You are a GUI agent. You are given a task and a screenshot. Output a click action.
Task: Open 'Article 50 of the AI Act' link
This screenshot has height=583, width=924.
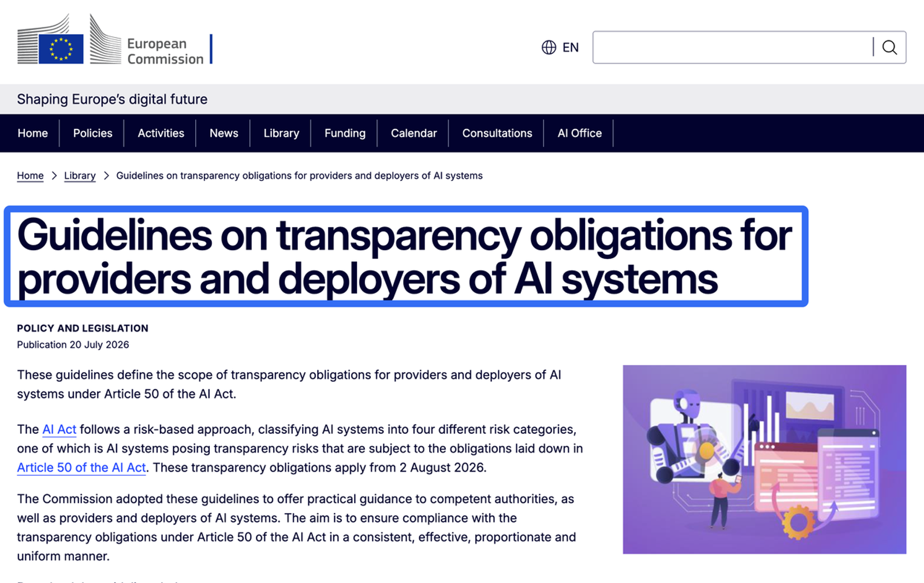click(81, 467)
